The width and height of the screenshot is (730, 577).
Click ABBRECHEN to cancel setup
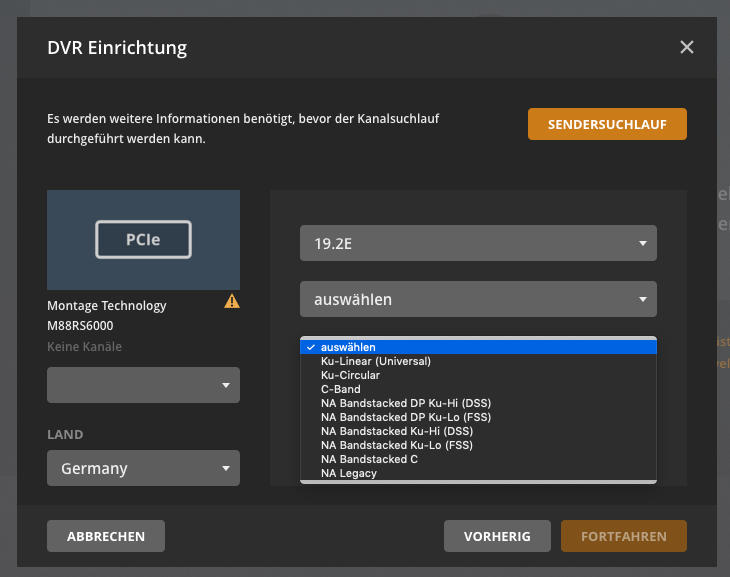click(x=106, y=536)
